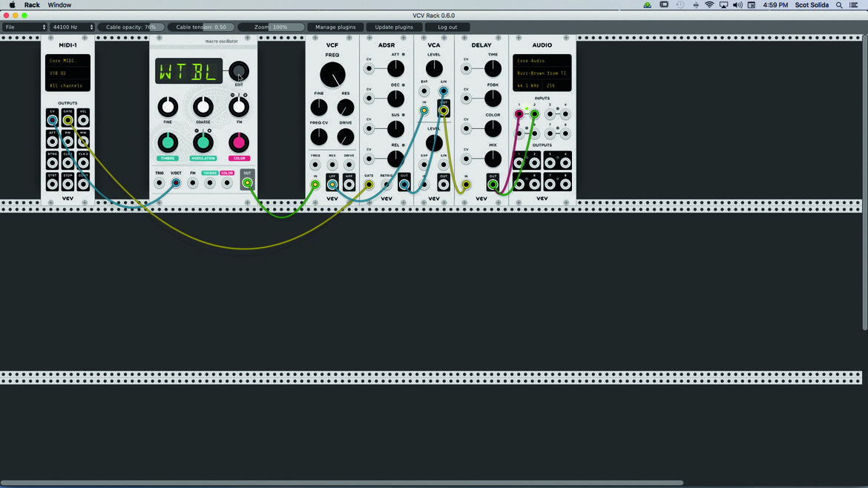Open the 44100 Hz sample rate dropdown
The width and height of the screenshot is (868, 488).
coord(72,27)
